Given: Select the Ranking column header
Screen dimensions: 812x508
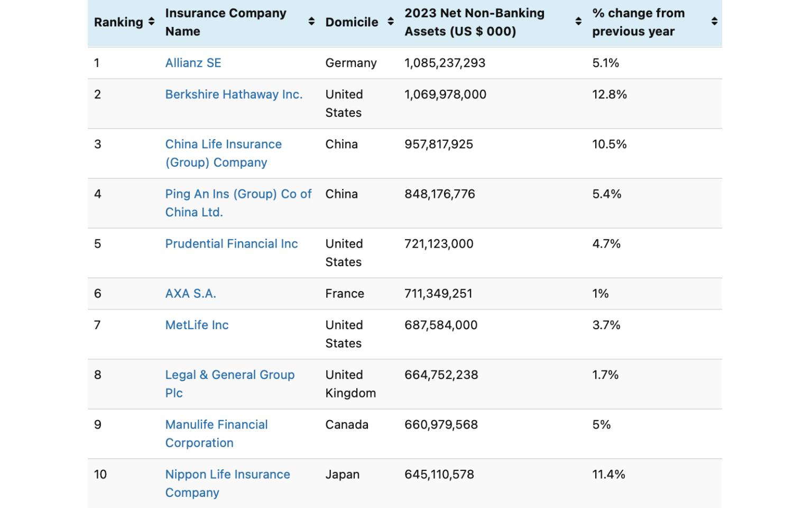Looking at the screenshot, I should (x=117, y=22).
